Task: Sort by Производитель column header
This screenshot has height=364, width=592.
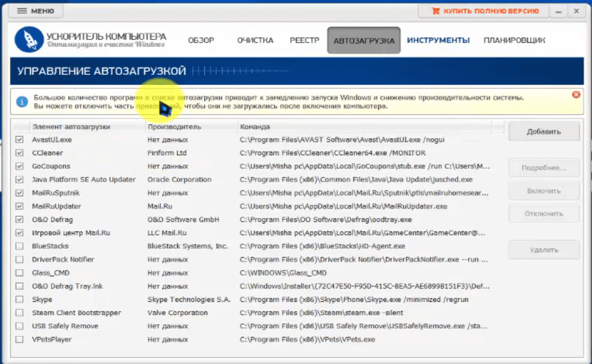Action: (x=174, y=127)
